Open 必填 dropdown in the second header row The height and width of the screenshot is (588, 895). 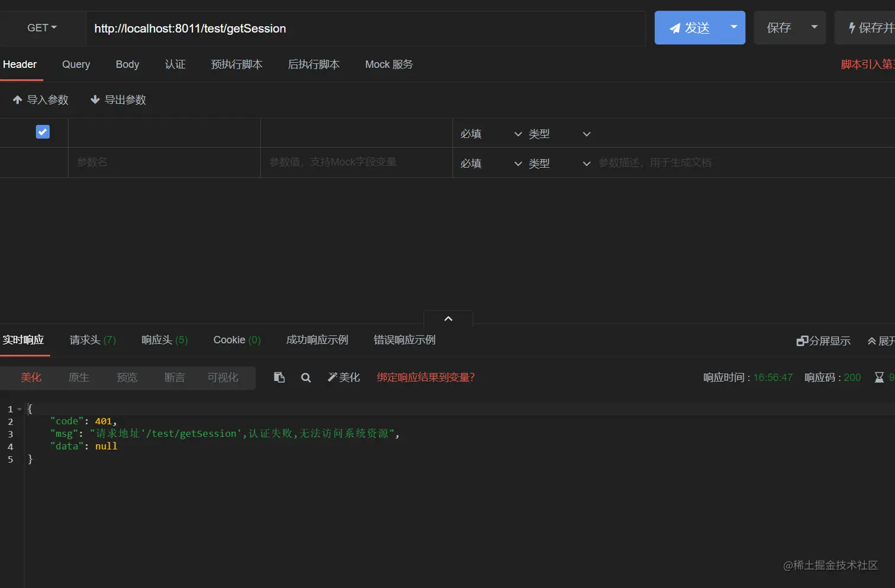point(491,163)
